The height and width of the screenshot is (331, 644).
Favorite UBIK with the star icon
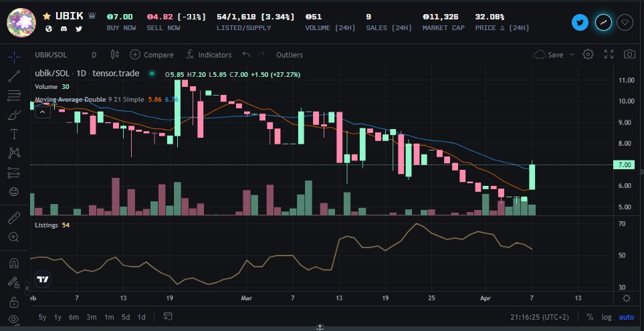(47, 16)
